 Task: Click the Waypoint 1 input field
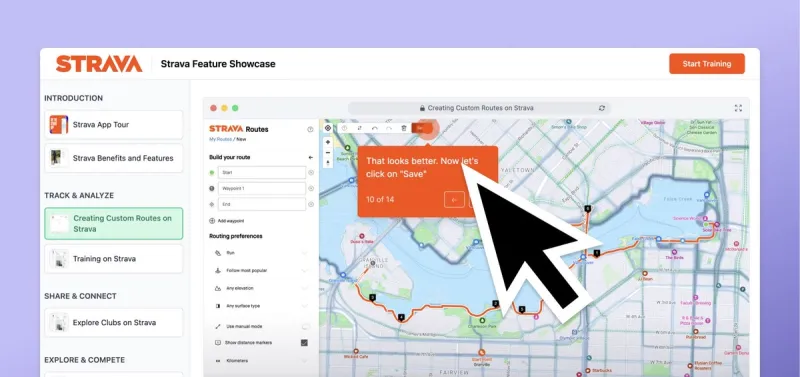pyautogui.click(x=262, y=188)
